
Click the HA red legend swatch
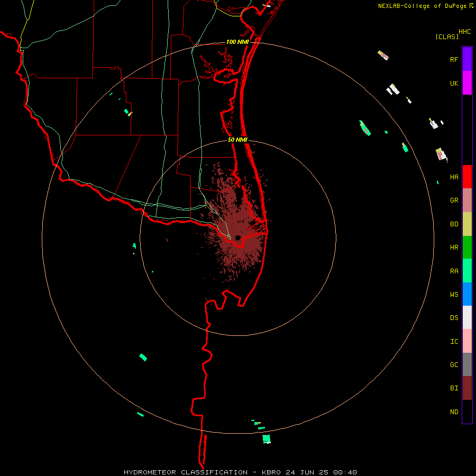click(x=467, y=177)
